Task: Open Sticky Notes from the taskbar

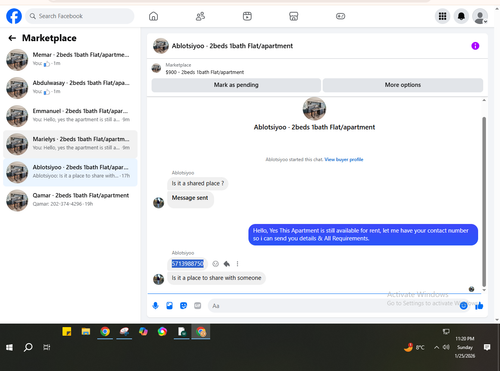Action: click(x=67, y=332)
